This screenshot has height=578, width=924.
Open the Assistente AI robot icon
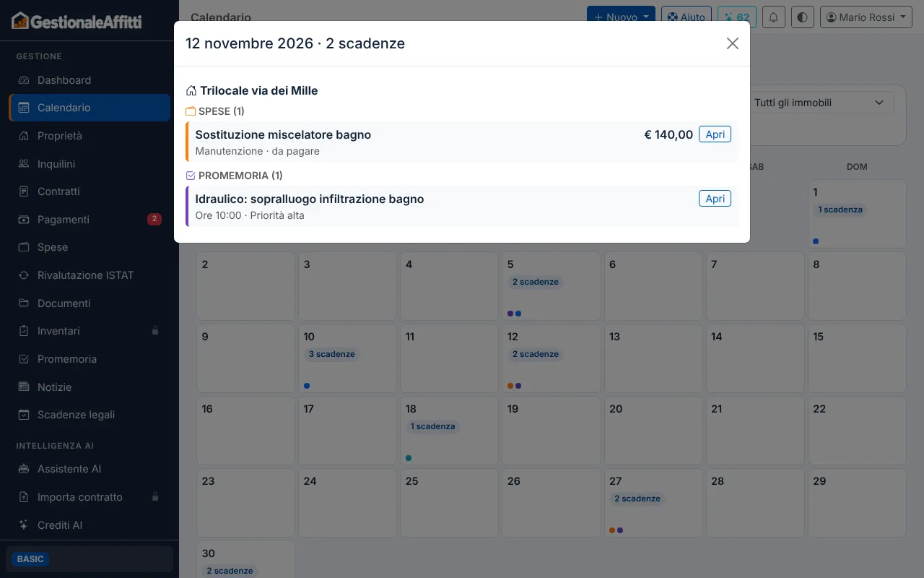(x=24, y=469)
